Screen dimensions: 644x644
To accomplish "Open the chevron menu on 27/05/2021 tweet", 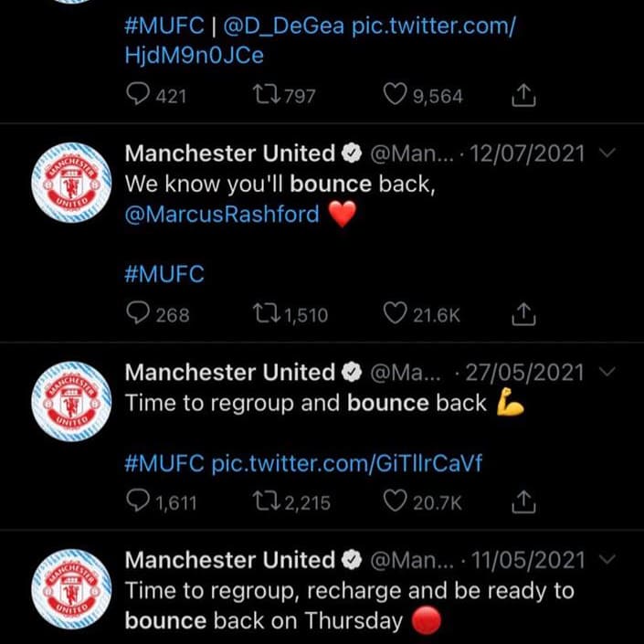I will (607, 372).
